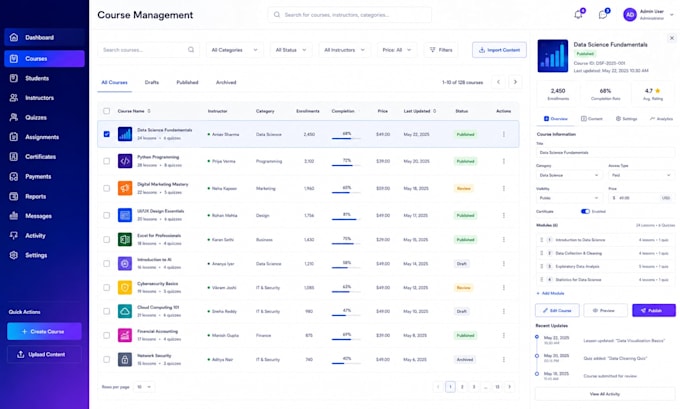Viewport: 680px width, 409px height.
Task: Check the Cloud Computing 101 checkbox
Action: (106, 311)
